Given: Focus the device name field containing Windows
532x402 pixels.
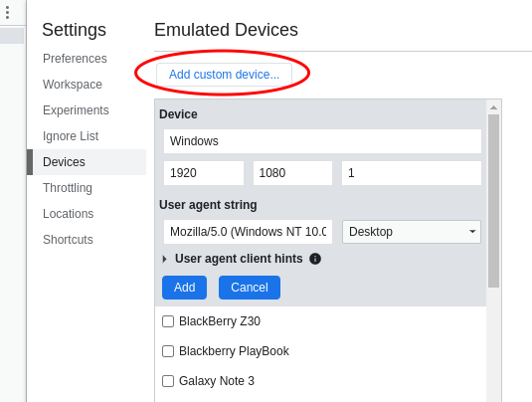Looking at the screenshot, I should coord(322,141).
